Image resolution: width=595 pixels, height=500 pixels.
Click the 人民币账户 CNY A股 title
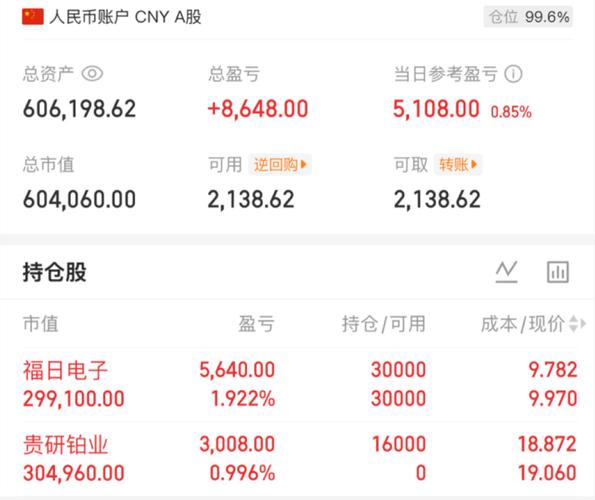point(125,17)
